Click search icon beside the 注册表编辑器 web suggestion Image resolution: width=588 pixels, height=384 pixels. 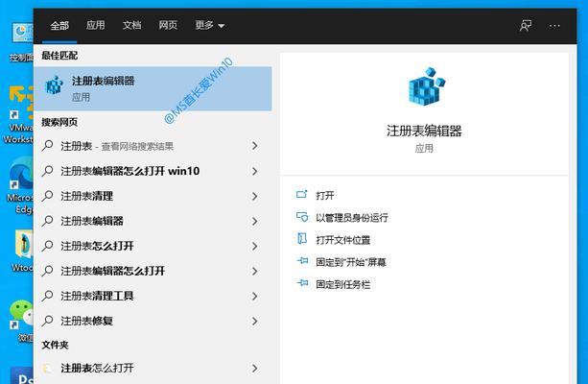[x=48, y=221]
